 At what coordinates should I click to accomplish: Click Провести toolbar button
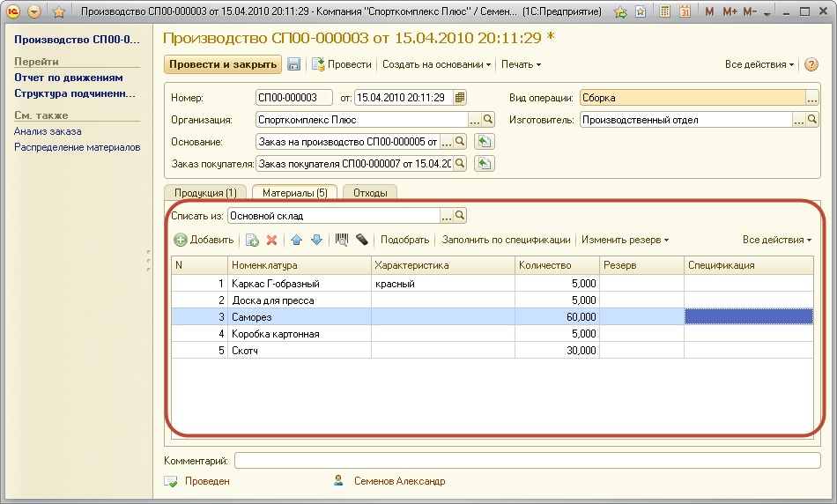point(342,64)
